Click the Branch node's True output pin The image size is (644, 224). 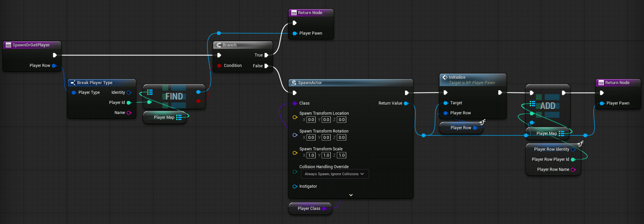[266, 55]
